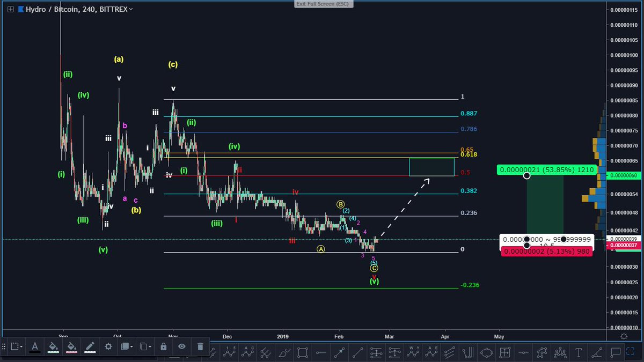Select the Elliott impulse wave 1-5 tool
The height and width of the screenshot is (362, 644).
[230, 352]
